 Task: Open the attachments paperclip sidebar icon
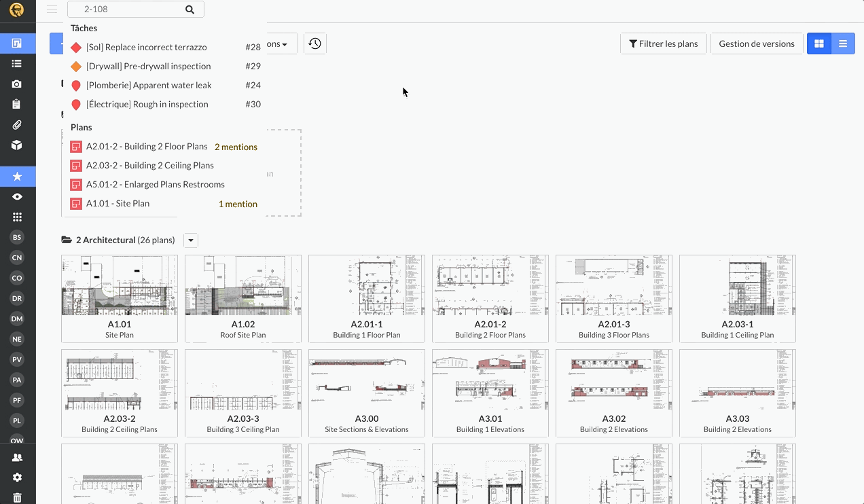pyautogui.click(x=17, y=125)
